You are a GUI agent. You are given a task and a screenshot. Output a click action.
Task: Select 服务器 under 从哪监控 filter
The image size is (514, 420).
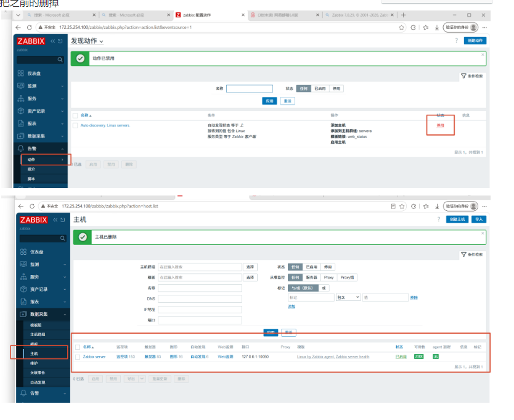[x=311, y=278]
